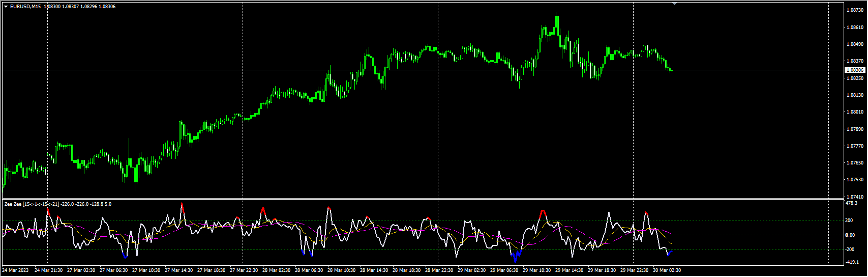Click the indicator level label -200
Image resolution: width=868 pixels, height=277 pixels.
[850, 250]
